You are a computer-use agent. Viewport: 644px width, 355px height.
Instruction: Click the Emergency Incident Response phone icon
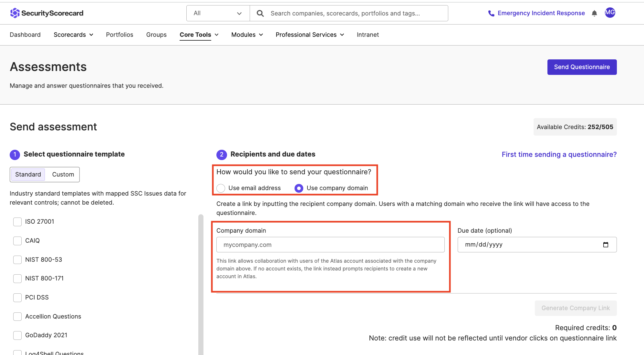point(491,13)
